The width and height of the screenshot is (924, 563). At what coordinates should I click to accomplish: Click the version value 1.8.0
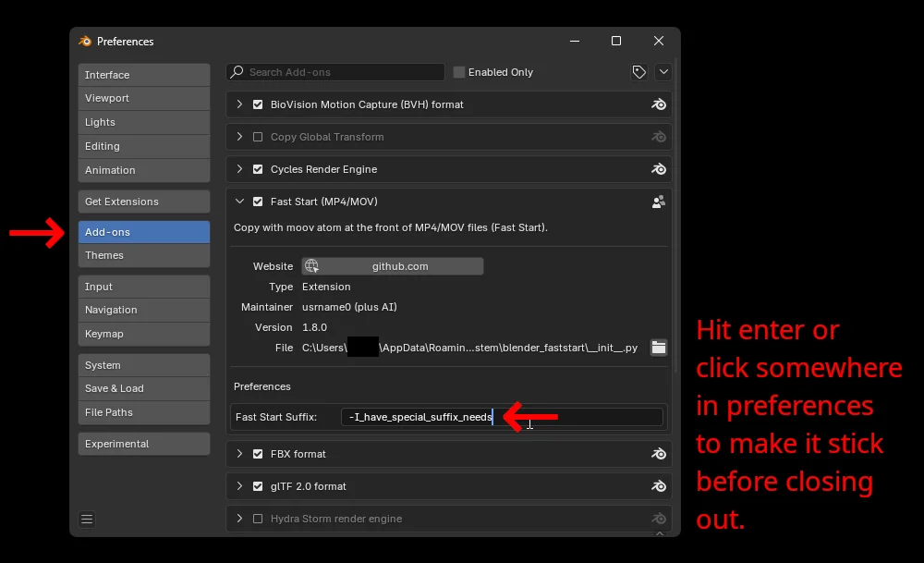point(315,327)
